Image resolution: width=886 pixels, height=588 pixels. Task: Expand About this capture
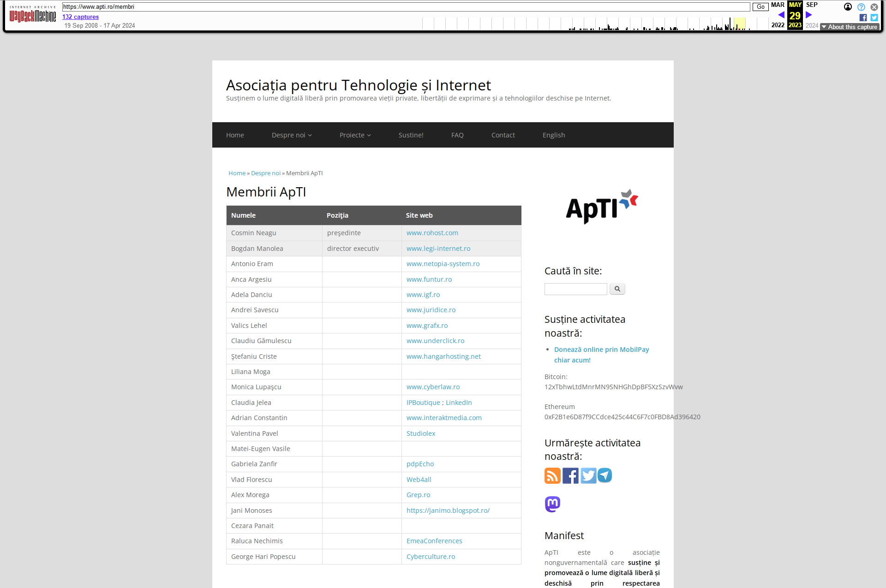[x=849, y=27]
